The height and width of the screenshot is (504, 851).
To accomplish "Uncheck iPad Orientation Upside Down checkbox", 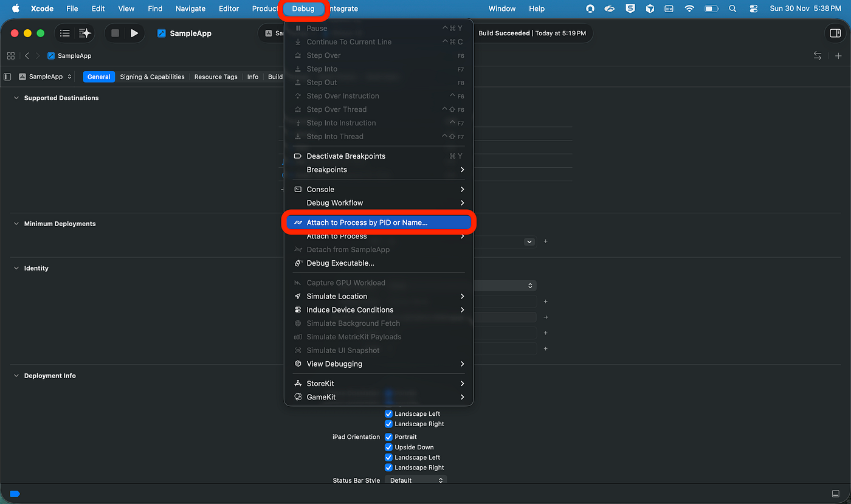I will (388, 447).
